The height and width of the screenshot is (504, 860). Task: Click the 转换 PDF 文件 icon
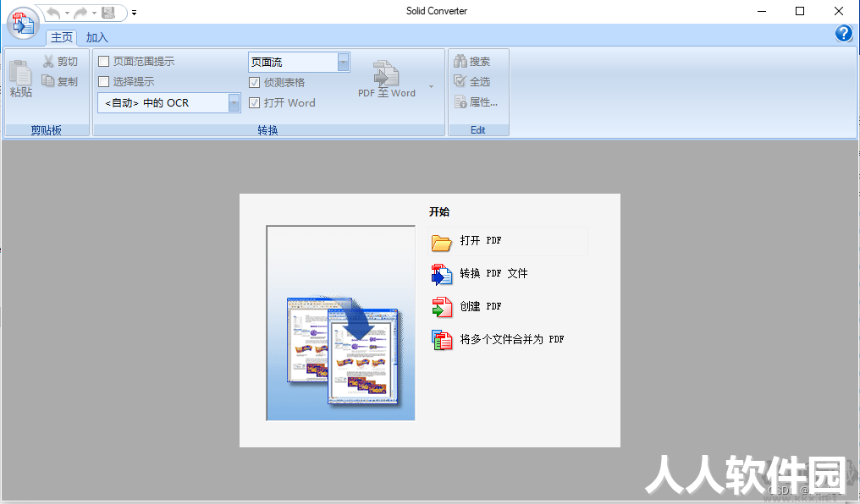442,275
